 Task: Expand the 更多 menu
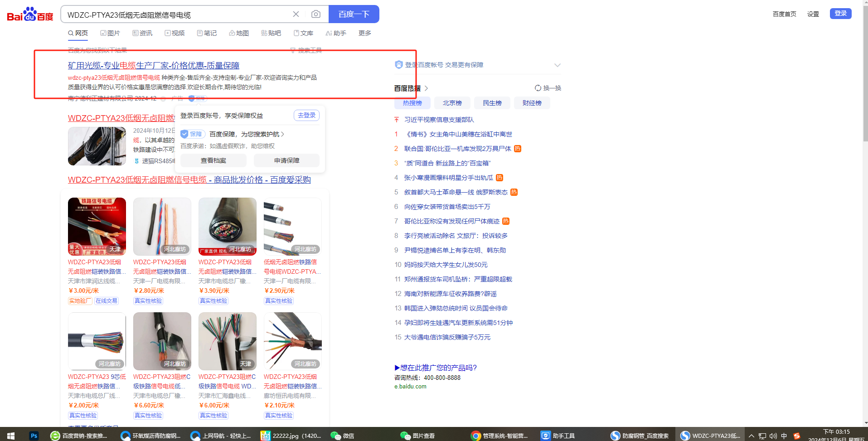(365, 33)
